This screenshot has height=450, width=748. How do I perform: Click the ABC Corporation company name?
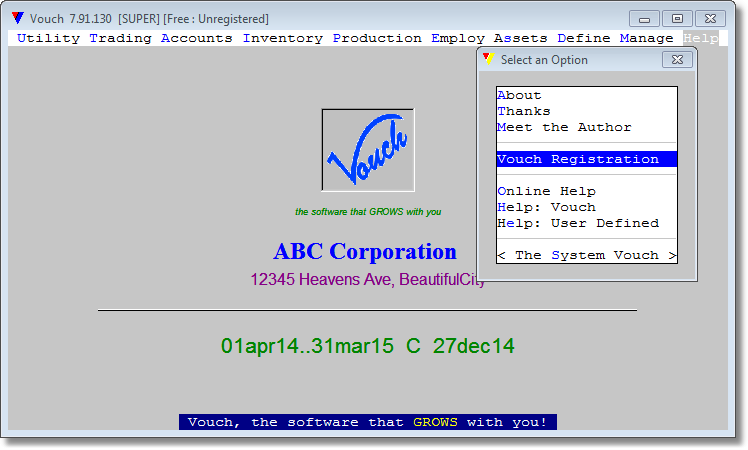point(365,251)
